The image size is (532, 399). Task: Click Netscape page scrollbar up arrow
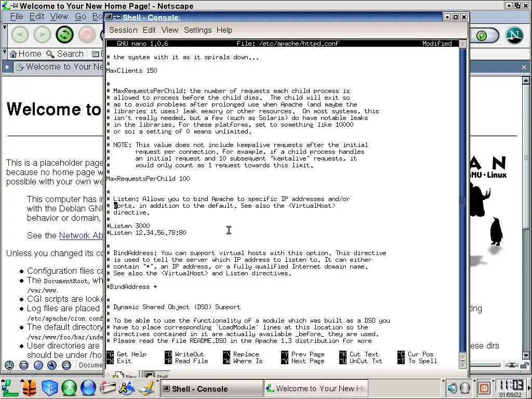526,81
